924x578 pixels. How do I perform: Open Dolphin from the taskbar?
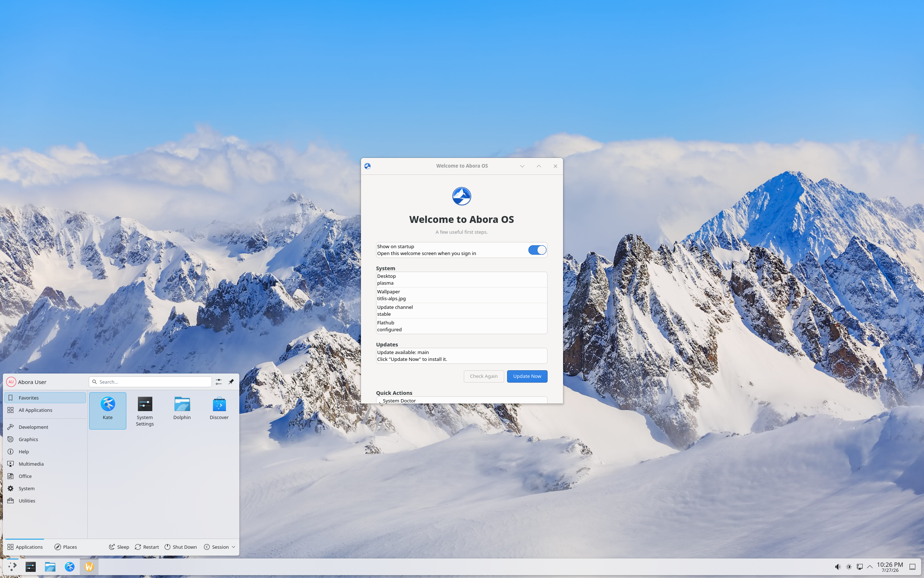click(50, 566)
